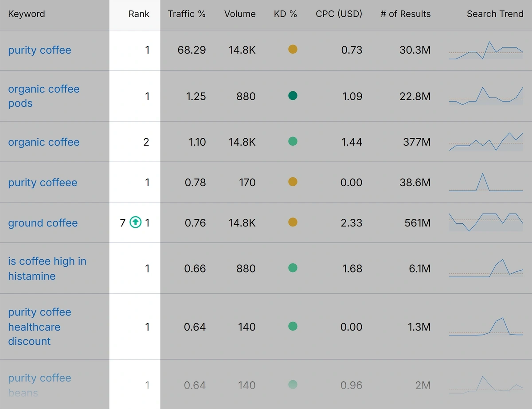View the search trend chart for purity coffeee
The height and width of the screenshot is (409, 532).
pyautogui.click(x=486, y=182)
